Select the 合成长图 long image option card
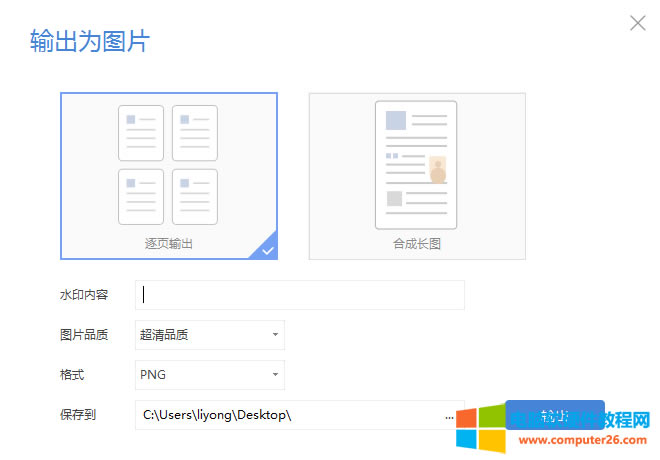This screenshot has height=460, width=660. [416, 175]
